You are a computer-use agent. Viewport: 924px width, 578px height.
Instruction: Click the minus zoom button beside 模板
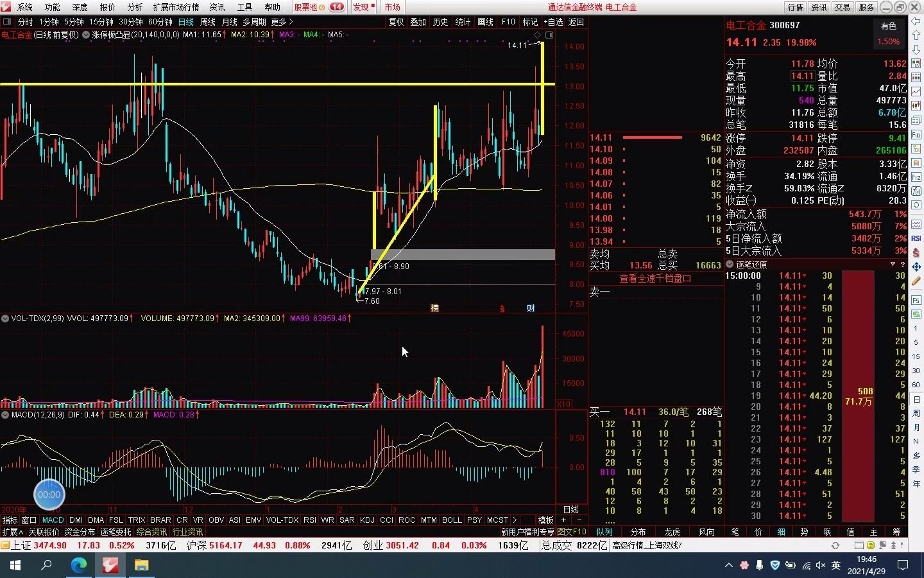click(x=579, y=520)
